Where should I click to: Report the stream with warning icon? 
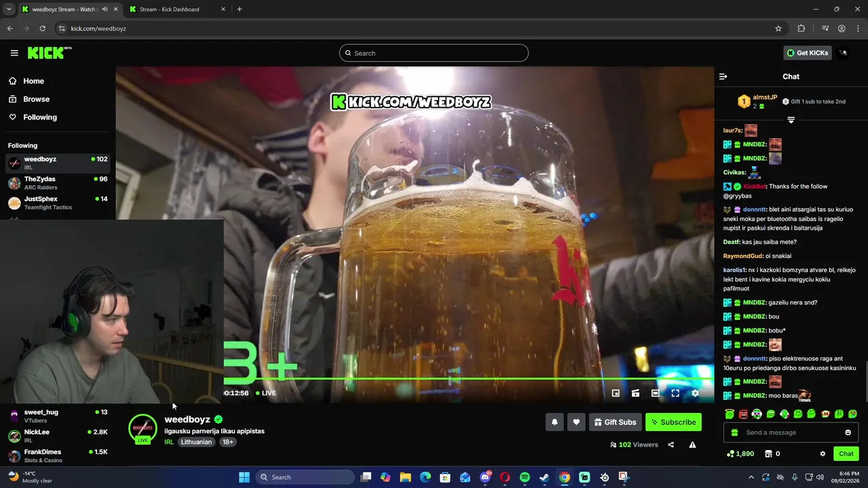pyautogui.click(x=692, y=445)
